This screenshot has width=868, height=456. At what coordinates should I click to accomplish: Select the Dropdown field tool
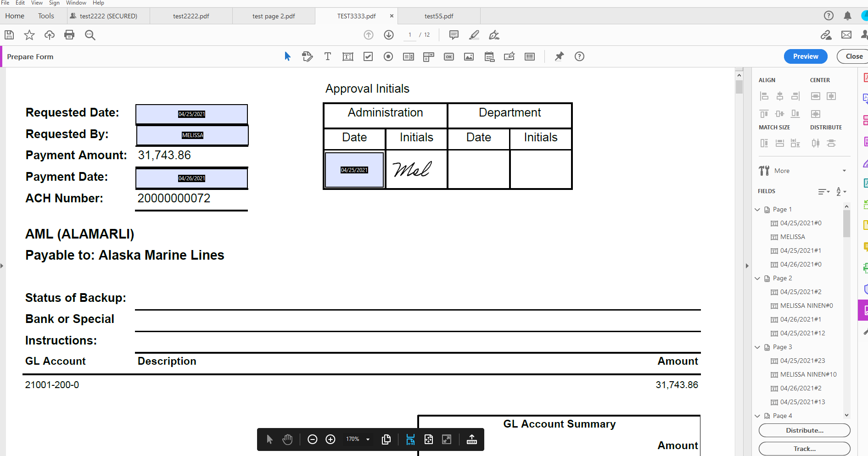[428, 56]
